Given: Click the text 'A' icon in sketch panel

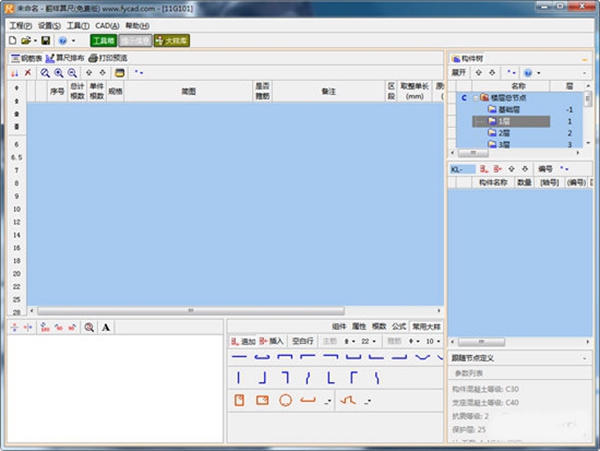Looking at the screenshot, I should click(106, 327).
